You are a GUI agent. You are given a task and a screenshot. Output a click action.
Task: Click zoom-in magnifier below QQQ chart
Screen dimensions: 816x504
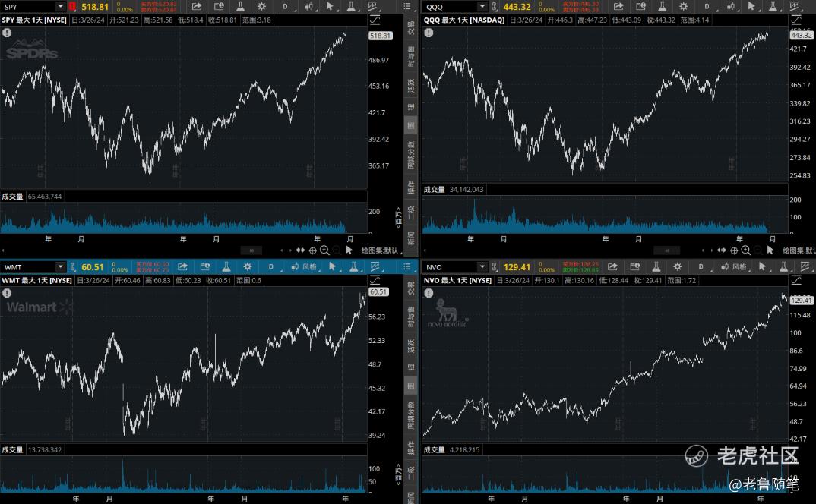[x=746, y=250]
